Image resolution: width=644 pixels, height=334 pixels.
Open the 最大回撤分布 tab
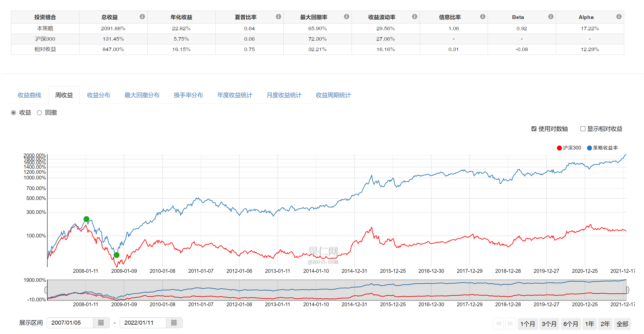142,95
